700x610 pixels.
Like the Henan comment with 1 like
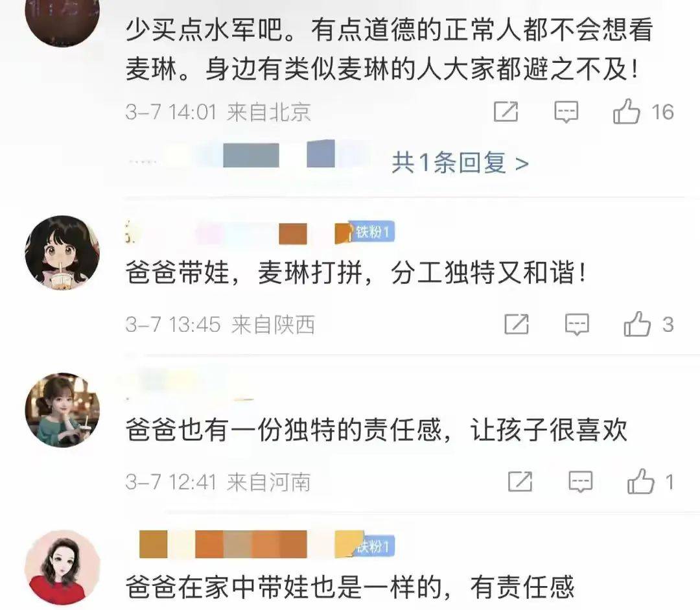coord(640,482)
